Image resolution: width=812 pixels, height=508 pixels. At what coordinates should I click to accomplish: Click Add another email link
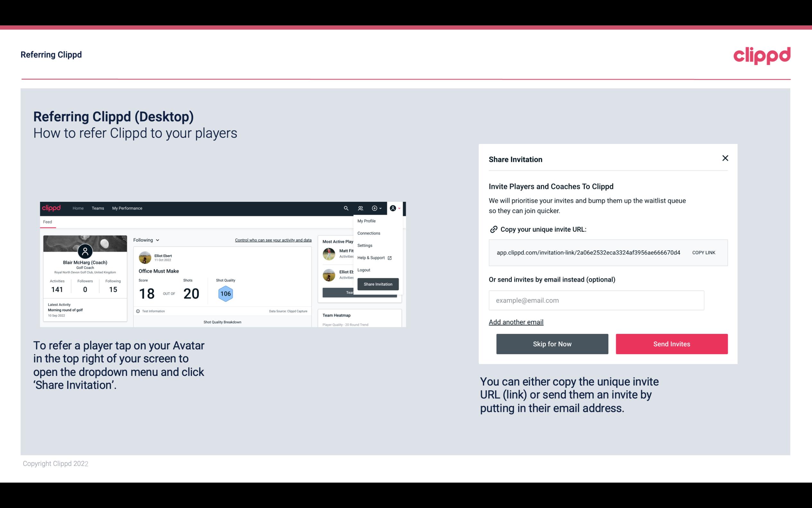[516, 321]
